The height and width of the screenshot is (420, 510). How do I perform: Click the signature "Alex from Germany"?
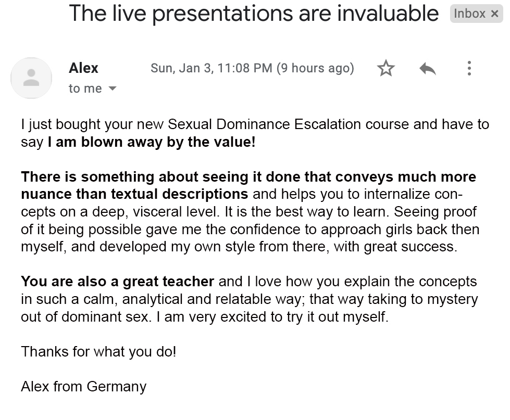pos(83,387)
